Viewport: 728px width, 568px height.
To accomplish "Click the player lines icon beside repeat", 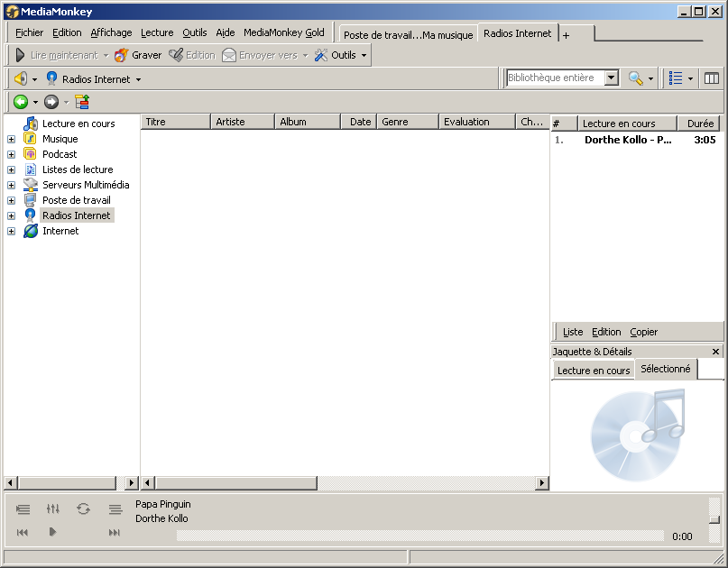I will tap(115, 509).
